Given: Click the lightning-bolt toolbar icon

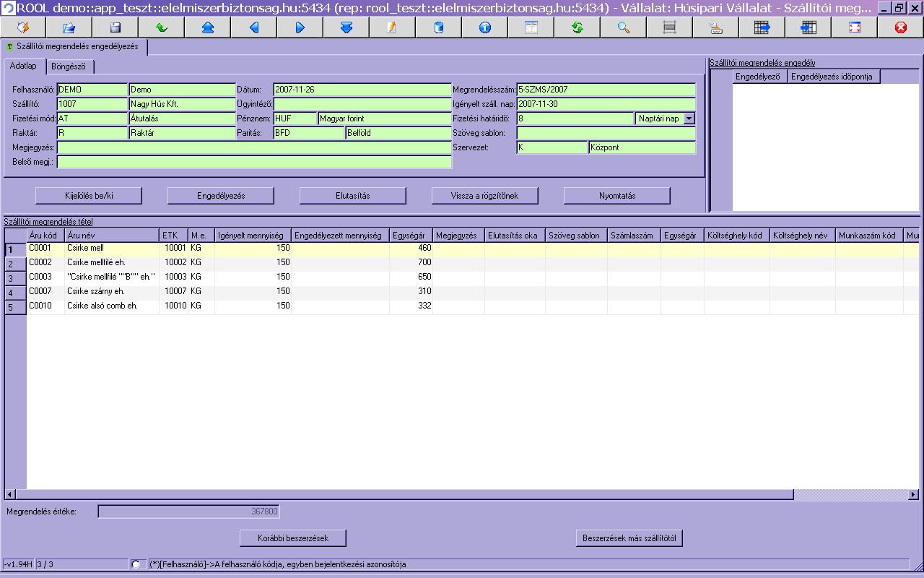Looking at the screenshot, I should [x=23, y=27].
